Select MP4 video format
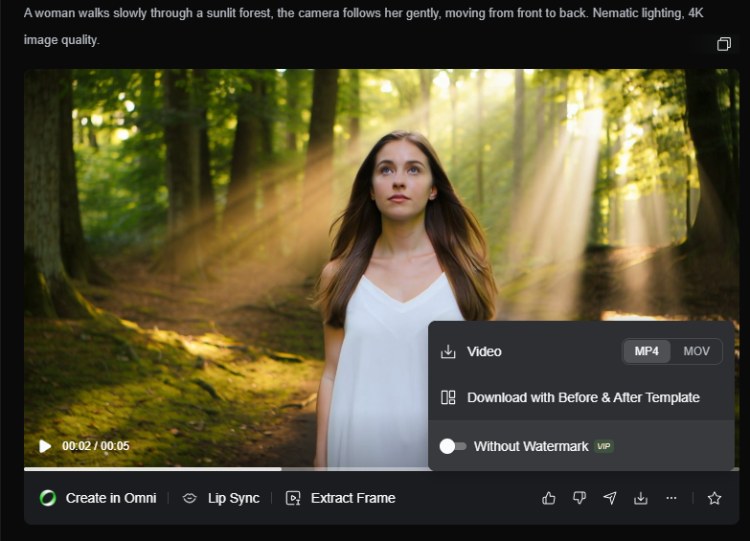 647,351
